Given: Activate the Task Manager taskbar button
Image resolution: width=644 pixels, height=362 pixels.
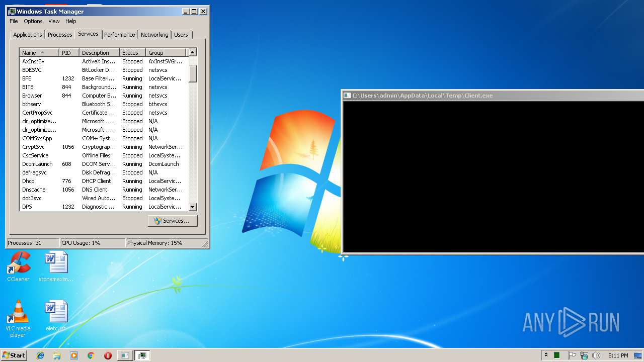Looking at the screenshot, I should (x=142, y=355).
